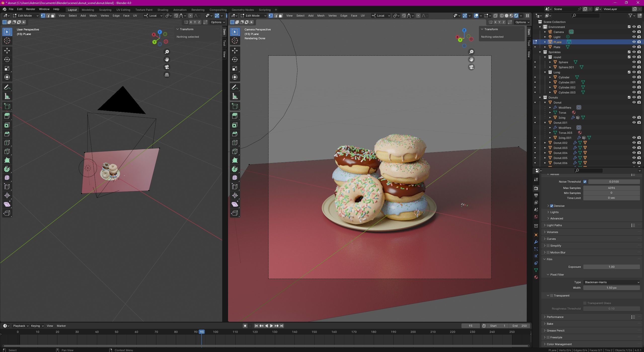Open the Render menu
Image resolution: width=644 pixels, height=352 pixels.
(30, 9)
